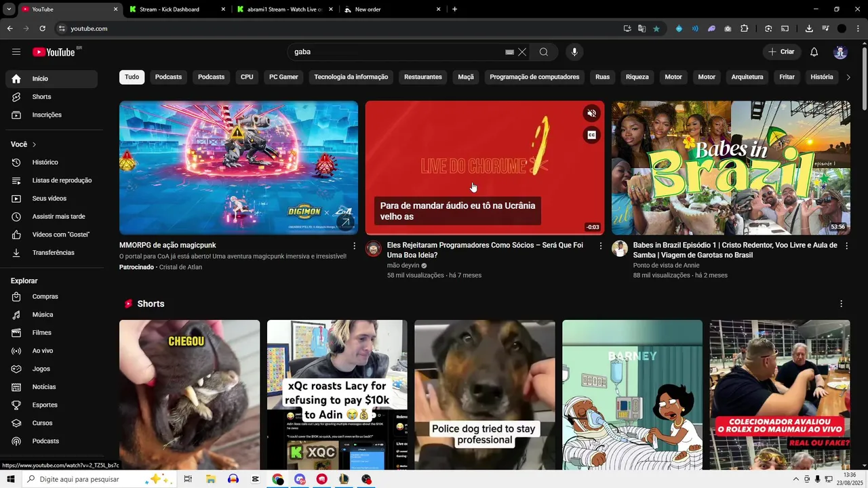Open the Windows Start menu
868x488 pixels.
[x=10, y=479]
